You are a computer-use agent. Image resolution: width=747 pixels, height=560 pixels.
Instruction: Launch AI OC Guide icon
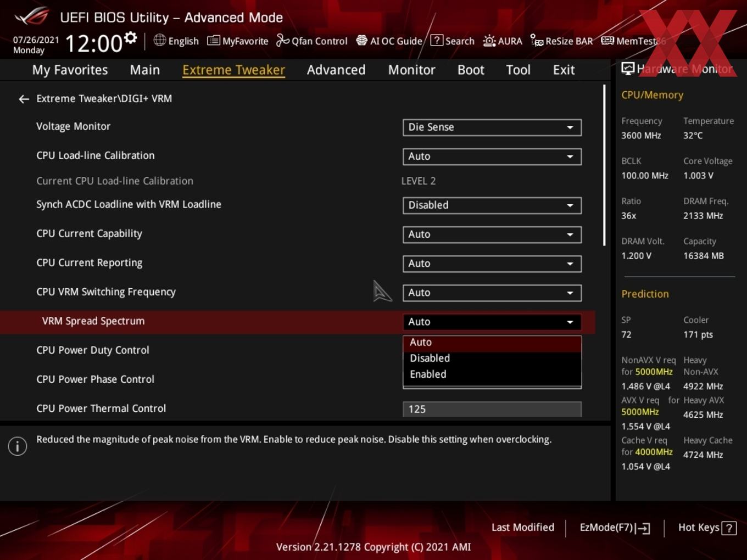[361, 40]
